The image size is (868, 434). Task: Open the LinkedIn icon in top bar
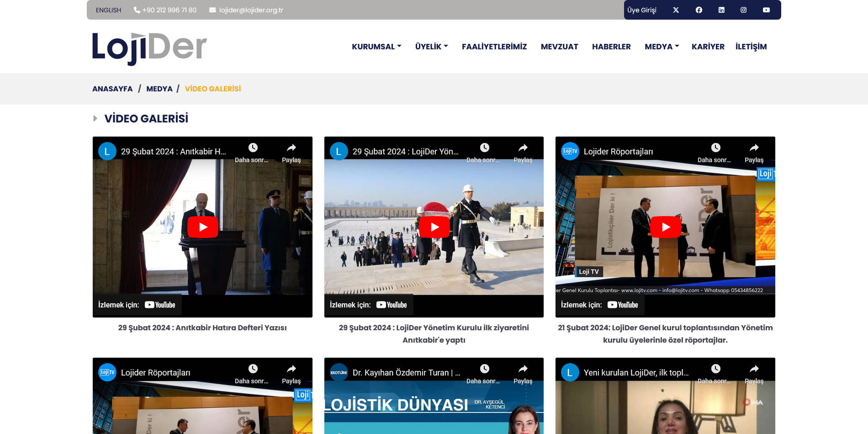(x=721, y=10)
